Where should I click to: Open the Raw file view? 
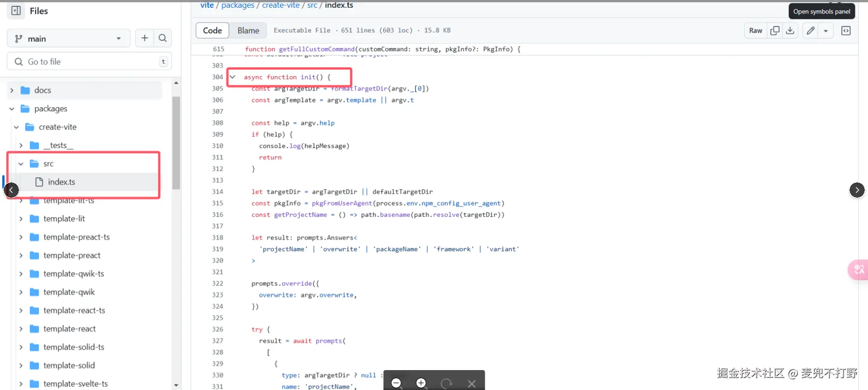pyautogui.click(x=756, y=30)
